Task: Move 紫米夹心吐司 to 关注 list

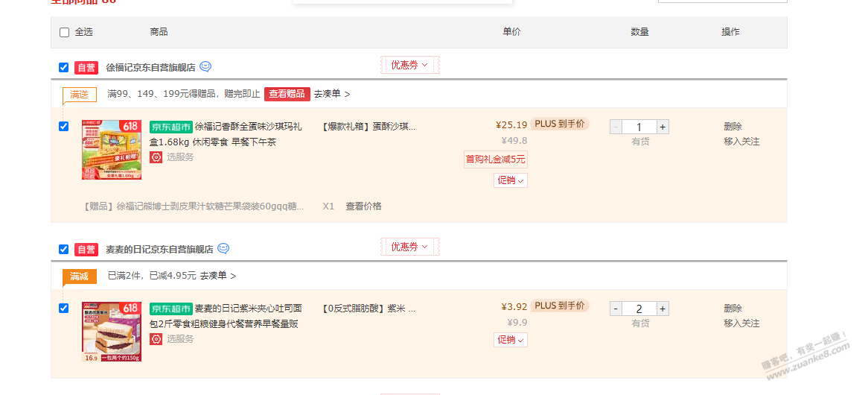Action: pos(741,323)
